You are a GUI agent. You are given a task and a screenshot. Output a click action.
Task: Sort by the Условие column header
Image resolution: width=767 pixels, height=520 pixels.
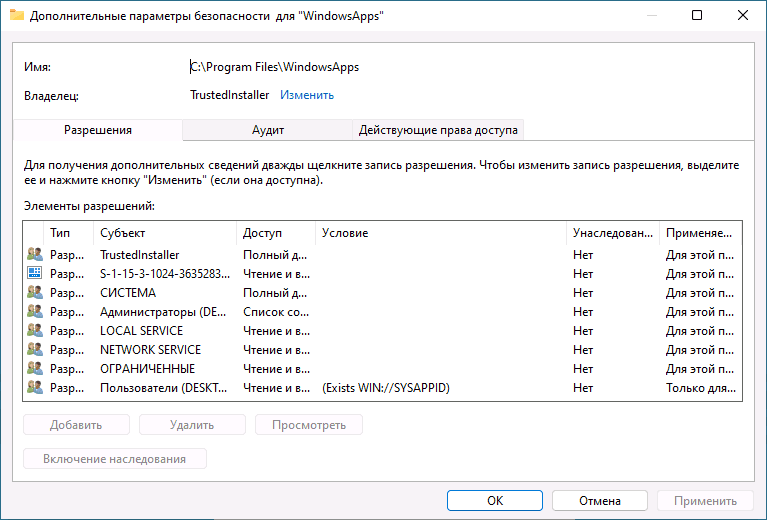[441, 233]
